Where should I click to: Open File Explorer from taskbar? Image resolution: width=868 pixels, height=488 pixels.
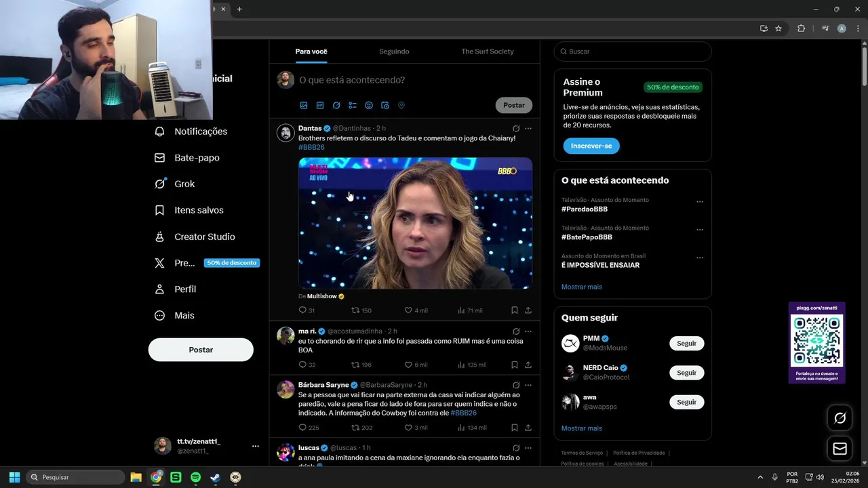tap(136, 477)
